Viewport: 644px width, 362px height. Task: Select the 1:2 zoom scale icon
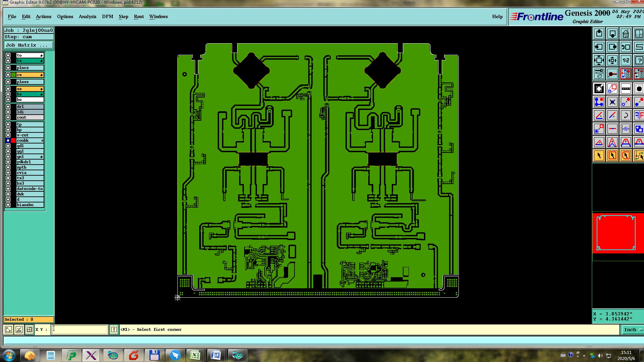tap(626, 61)
